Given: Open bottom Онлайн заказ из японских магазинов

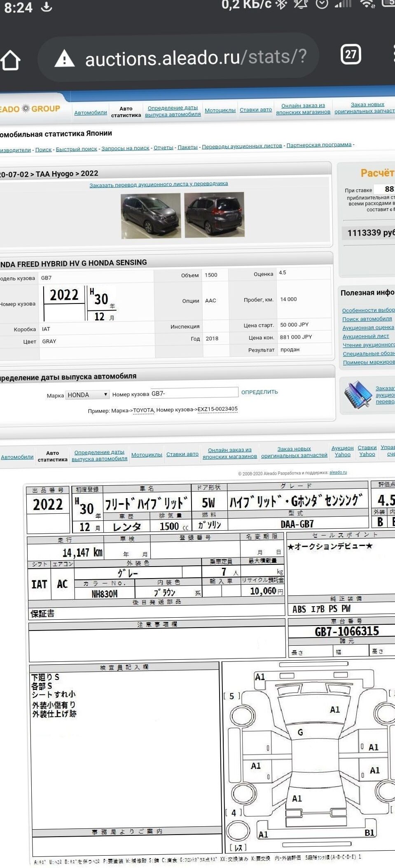Looking at the screenshot, I should pos(230,453).
